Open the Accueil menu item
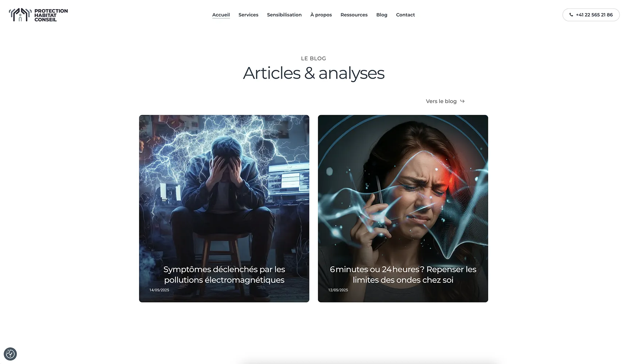The width and height of the screenshot is (627, 364). (x=221, y=15)
